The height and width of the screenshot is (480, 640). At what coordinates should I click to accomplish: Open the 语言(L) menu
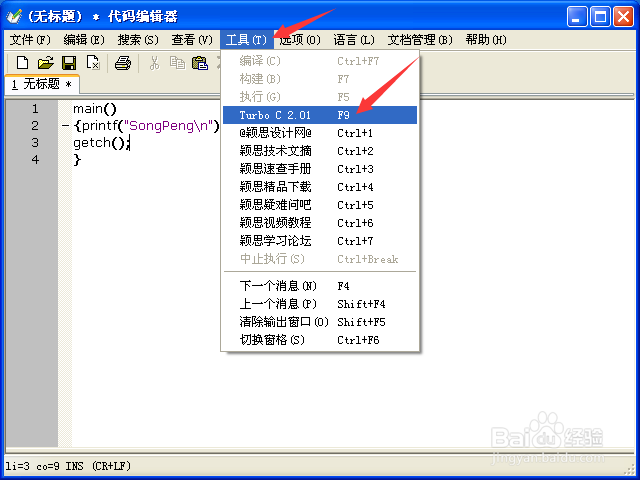pyautogui.click(x=354, y=40)
